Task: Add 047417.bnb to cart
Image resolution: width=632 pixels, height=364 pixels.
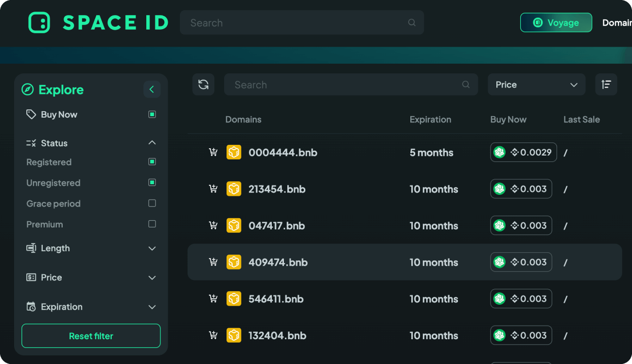Action: click(213, 225)
